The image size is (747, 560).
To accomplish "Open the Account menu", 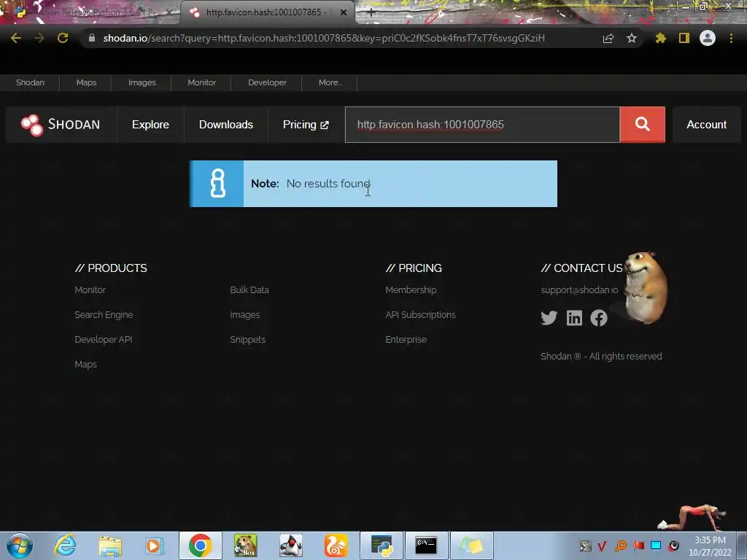I will (x=706, y=125).
